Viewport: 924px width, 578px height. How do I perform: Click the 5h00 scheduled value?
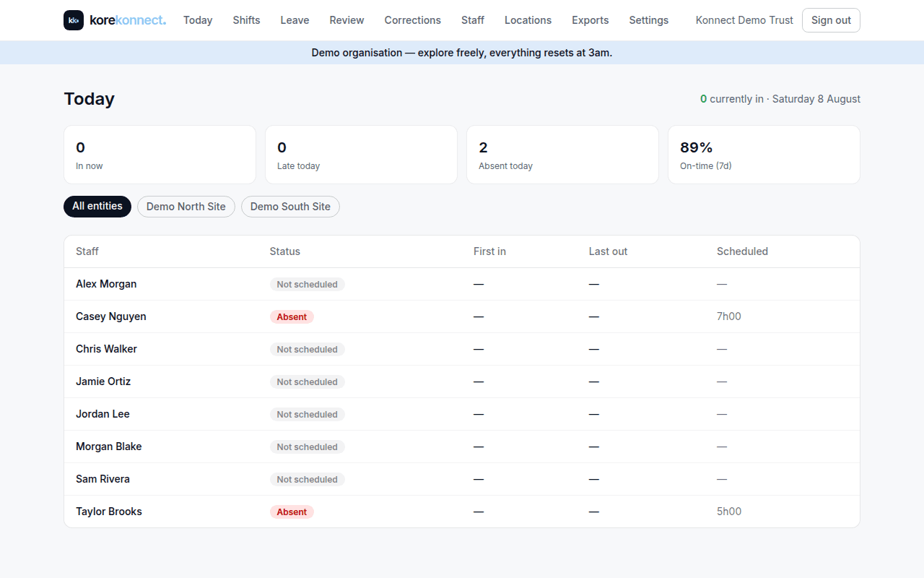(729, 512)
